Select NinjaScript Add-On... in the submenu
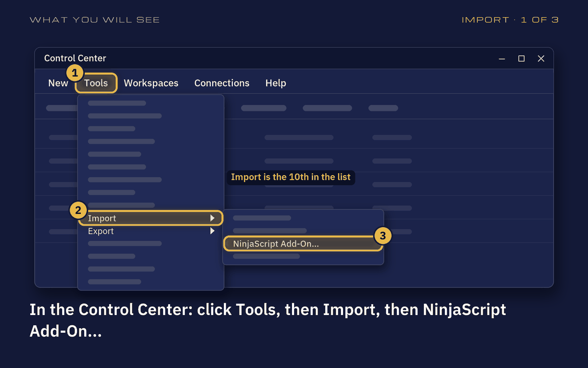 [303, 243]
